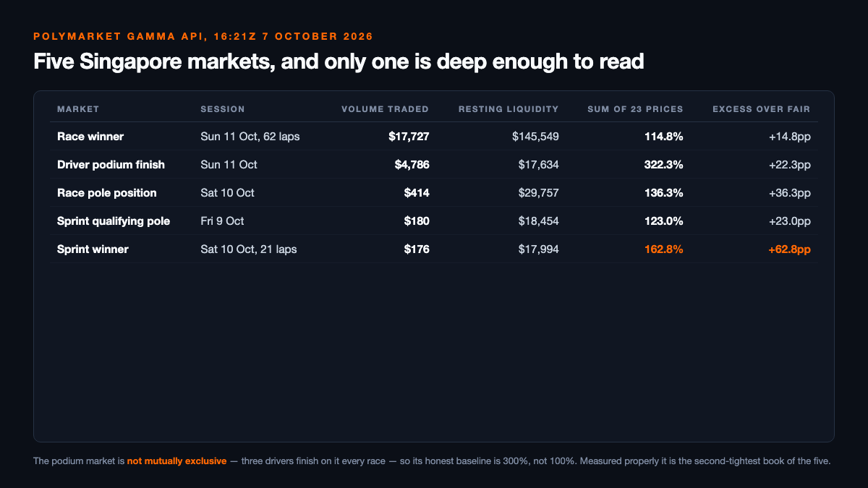This screenshot has height=488, width=868.
Task: Click the orange +62.8pp excess value
Action: click(x=789, y=249)
